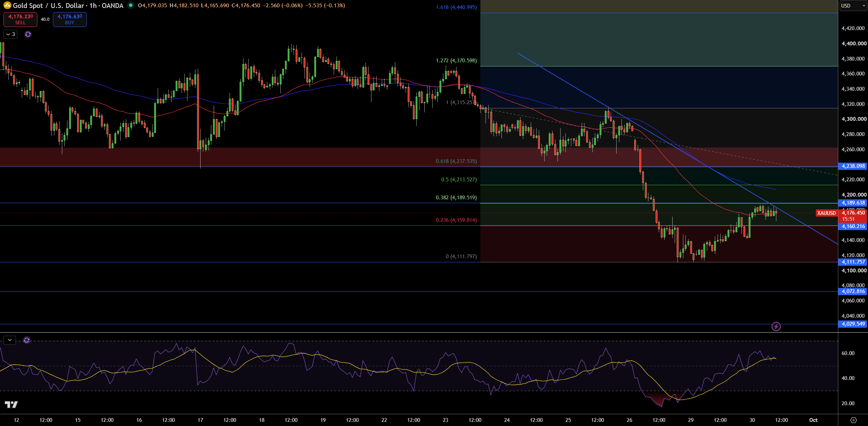Click the current price 4,176.450 label
Image resolution: width=868 pixels, height=426 pixels.
(x=853, y=213)
